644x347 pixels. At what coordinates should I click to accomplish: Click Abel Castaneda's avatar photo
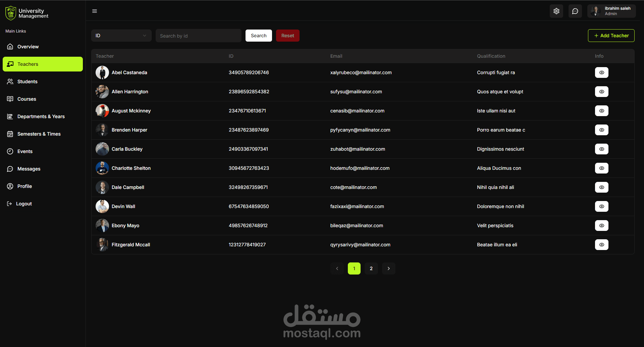(102, 72)
